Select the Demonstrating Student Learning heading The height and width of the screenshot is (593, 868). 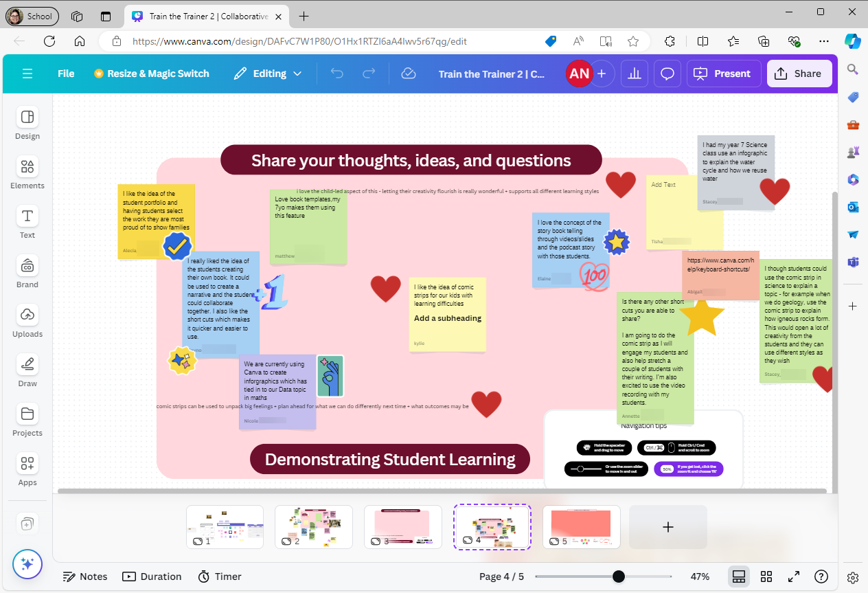click(390, 459)
